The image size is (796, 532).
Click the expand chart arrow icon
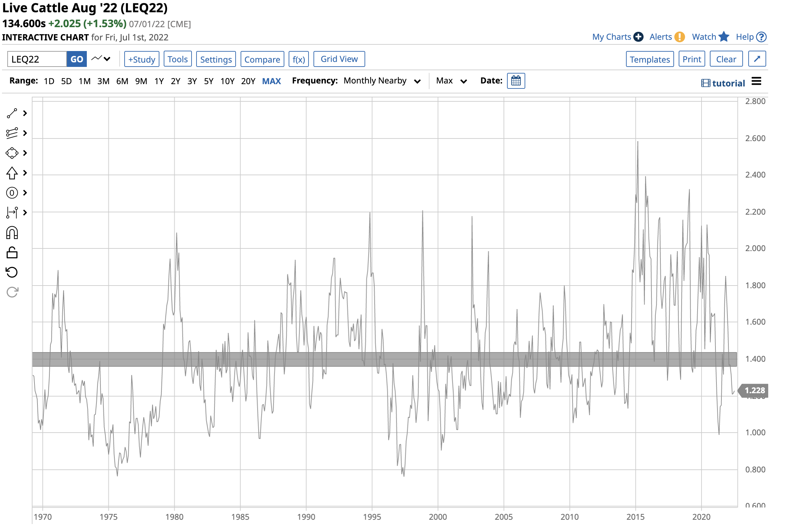point(757,59)
